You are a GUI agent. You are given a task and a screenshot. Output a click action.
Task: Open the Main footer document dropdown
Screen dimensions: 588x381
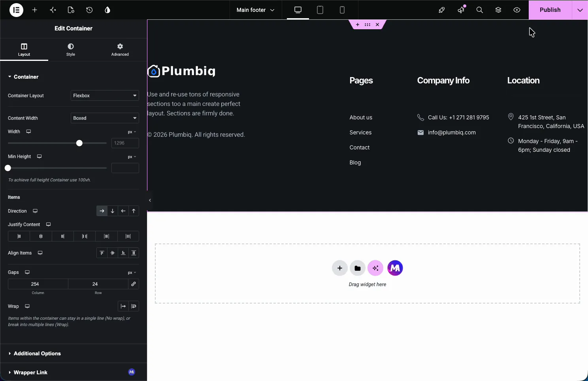point(256,10)
